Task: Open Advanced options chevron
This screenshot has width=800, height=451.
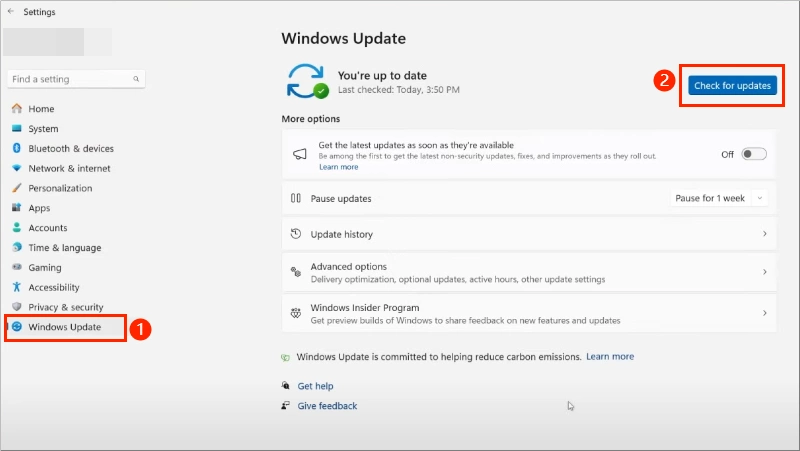Action: pos(764,272)
